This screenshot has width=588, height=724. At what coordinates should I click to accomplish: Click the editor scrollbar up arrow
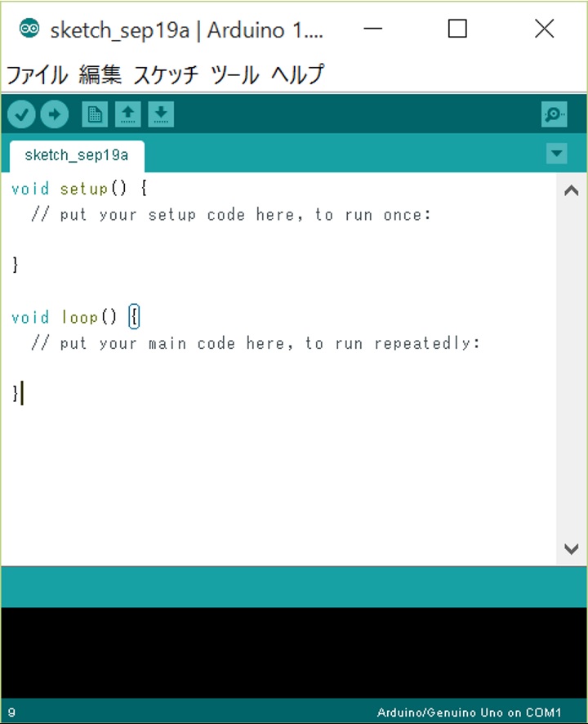pos(572,190)
